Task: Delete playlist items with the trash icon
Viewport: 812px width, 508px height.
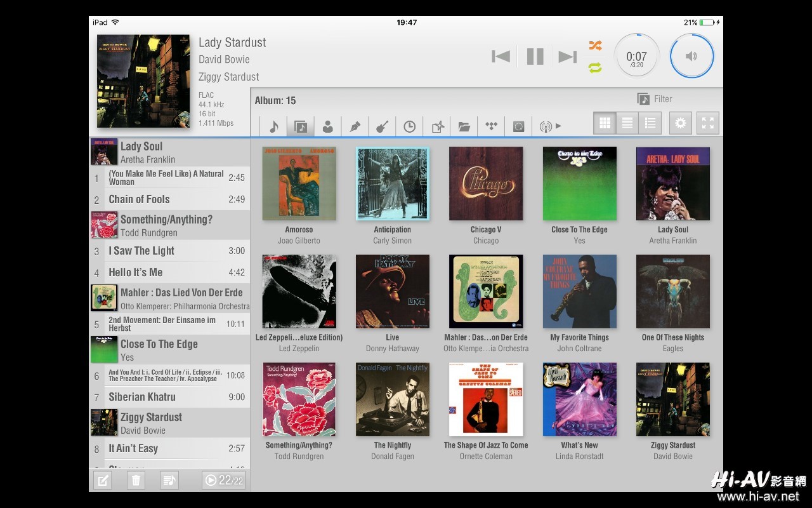Action: point(136,480)
